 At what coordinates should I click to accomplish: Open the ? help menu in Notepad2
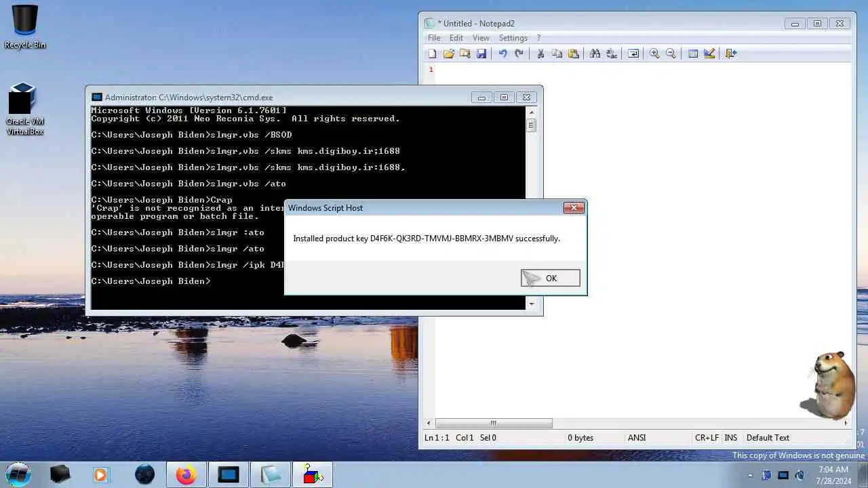538,38
